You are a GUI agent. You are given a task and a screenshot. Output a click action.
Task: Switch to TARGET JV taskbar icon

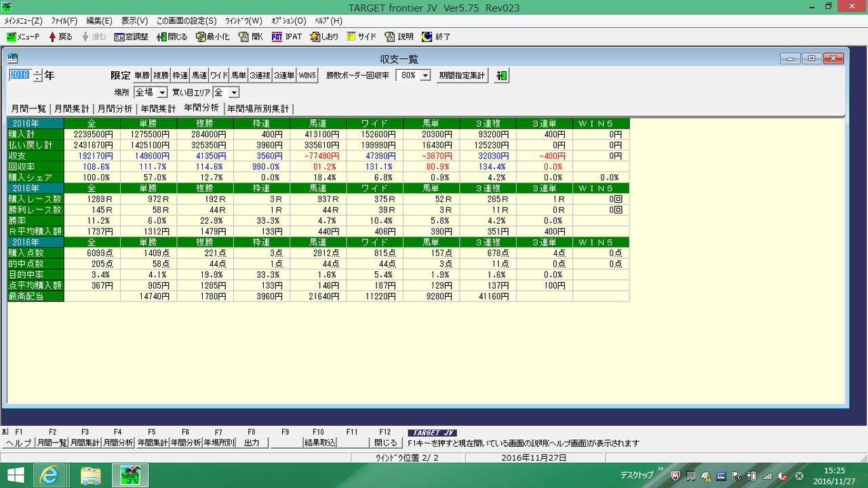tap(130, 475)
